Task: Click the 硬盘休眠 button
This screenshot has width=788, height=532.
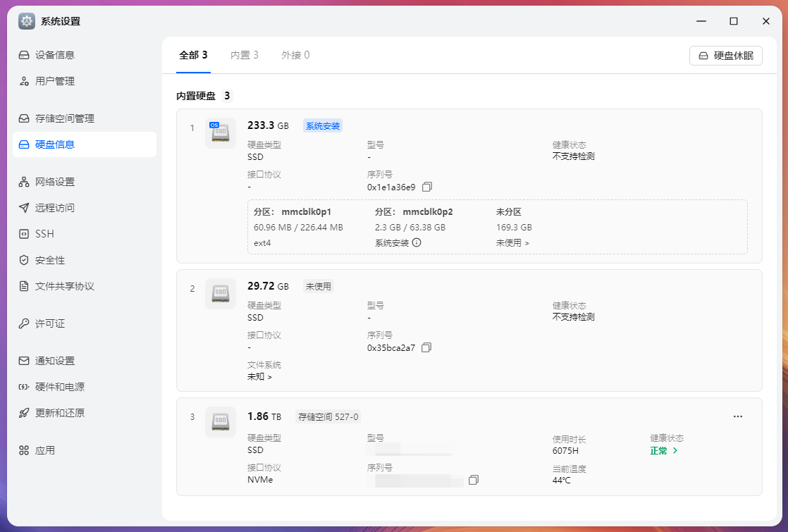Action: click(726, 56)
